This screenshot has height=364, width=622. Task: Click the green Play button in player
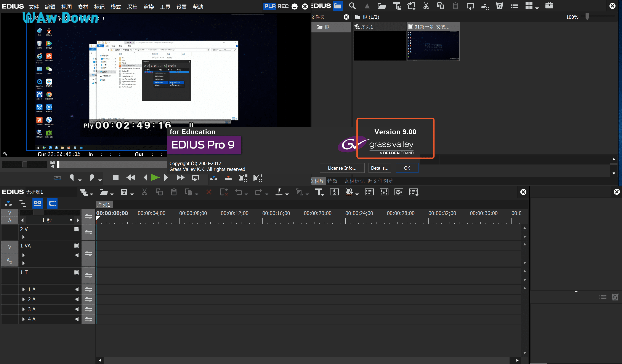pos(155,177)
